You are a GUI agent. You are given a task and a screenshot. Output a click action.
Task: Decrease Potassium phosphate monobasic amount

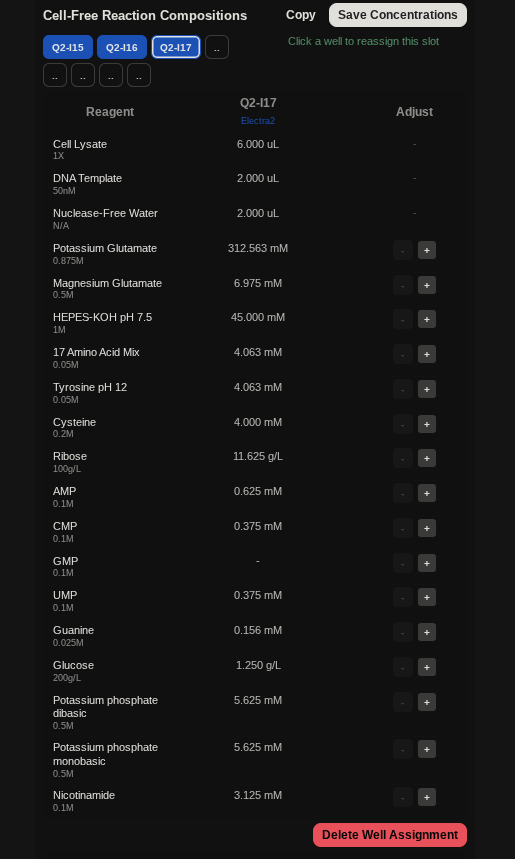click(x=403, y=749)
